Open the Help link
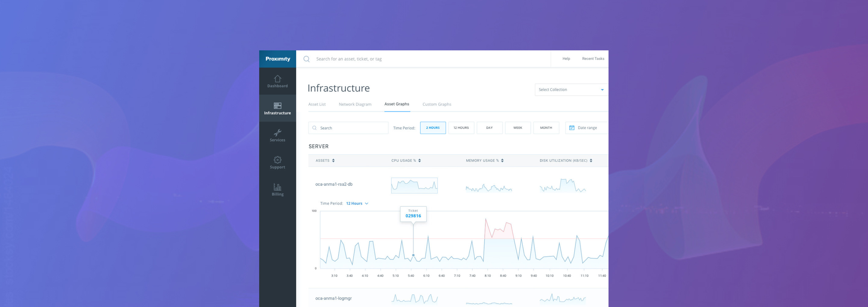Viewport: 868px width, 307px height. 566,59
